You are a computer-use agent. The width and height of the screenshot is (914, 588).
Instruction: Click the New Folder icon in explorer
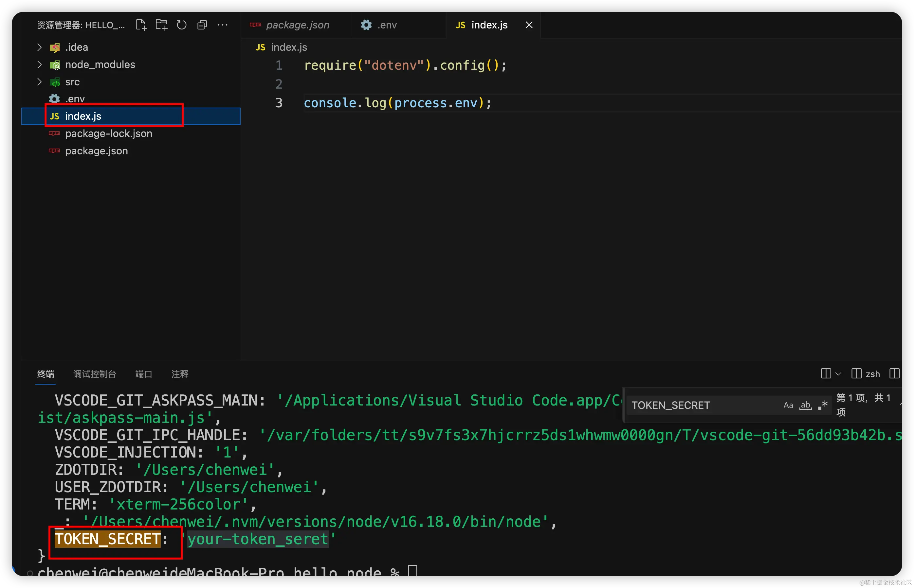pos(162,25)
